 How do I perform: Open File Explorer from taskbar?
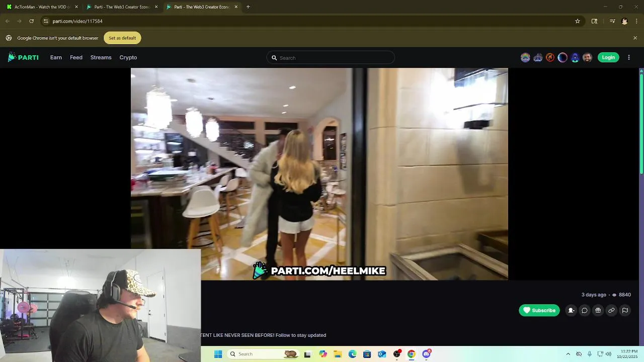[338, 354]
